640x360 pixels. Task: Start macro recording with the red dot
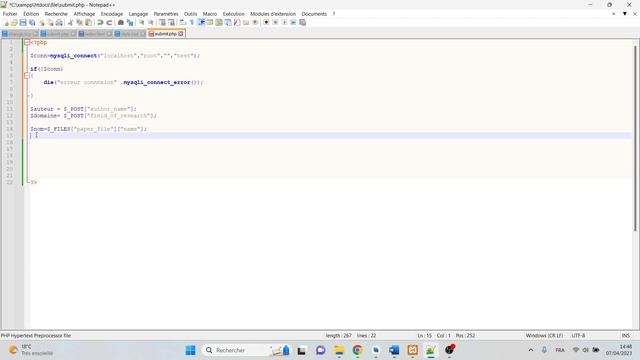(266, 22)
